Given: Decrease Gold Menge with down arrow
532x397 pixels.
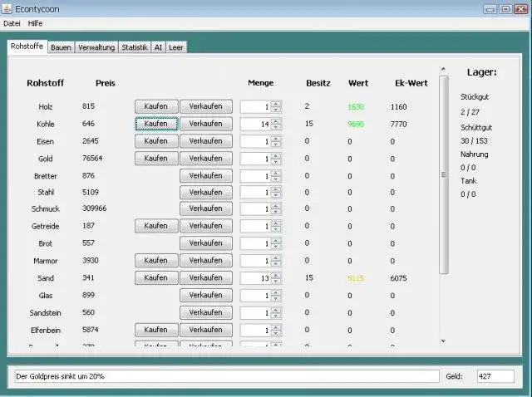Looking at the screenshot, I should [276, 162].
